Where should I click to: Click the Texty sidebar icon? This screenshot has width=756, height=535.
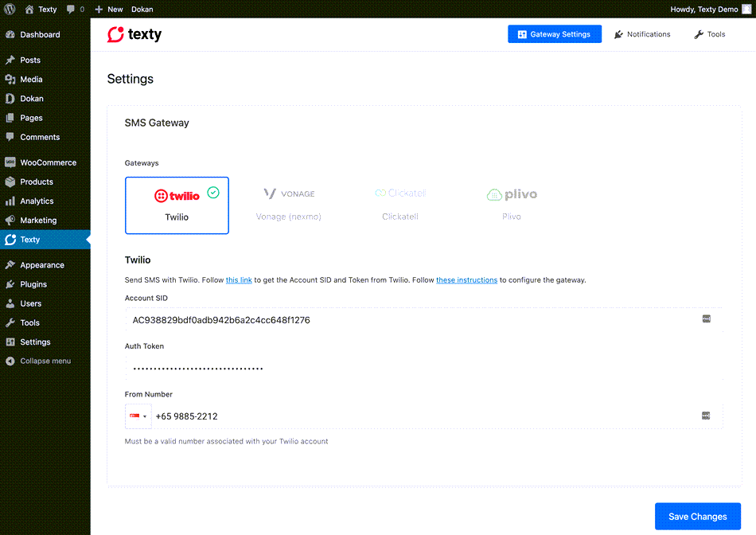click(x=10, y=240)
